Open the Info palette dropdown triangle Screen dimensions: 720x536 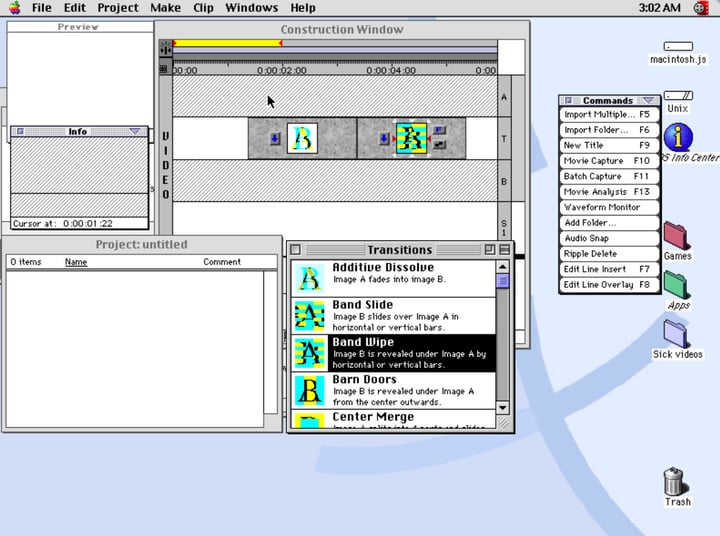point(135,131)
